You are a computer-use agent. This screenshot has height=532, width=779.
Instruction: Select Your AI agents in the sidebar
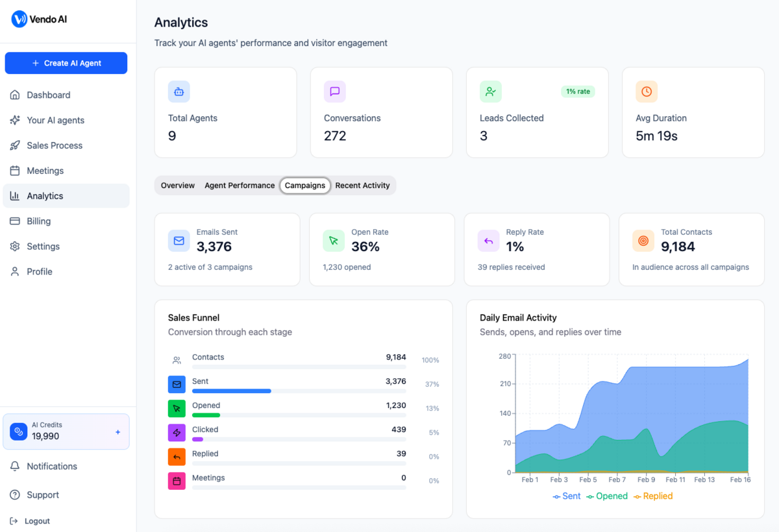tap(55, 120)
